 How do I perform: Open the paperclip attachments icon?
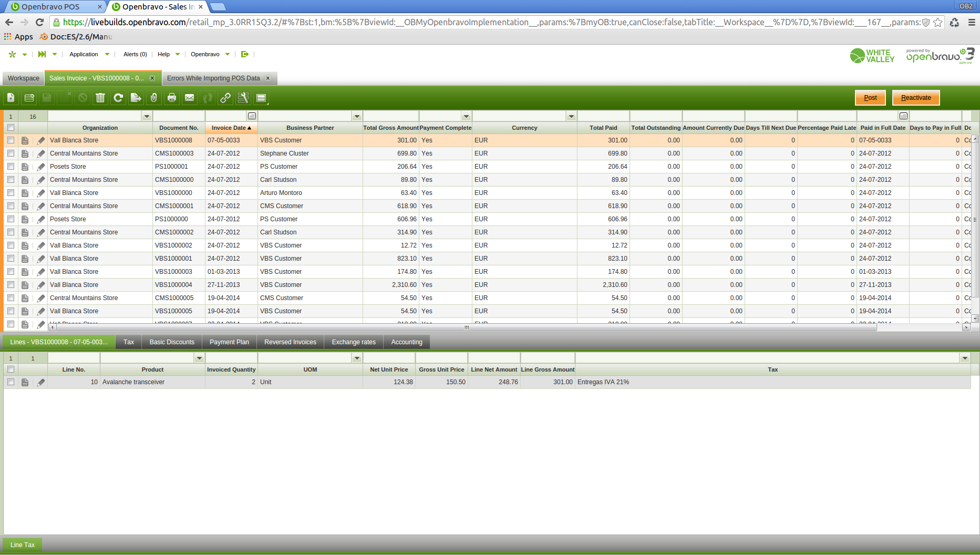[153, 98]
